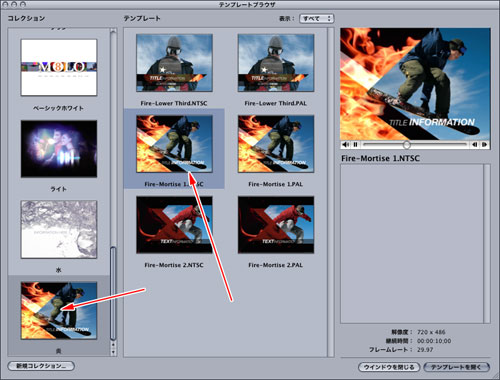The height and width of the screenshot is (380, 500).
Task: Mute the preview audio speaker icon
Action: click(x=346, y=145)
